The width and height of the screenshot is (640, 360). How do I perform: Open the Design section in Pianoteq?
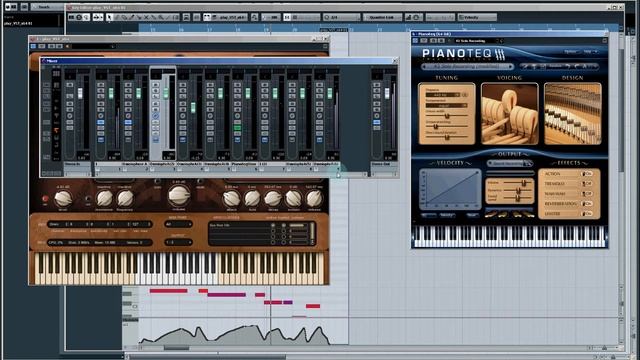(x=573, y=113)
